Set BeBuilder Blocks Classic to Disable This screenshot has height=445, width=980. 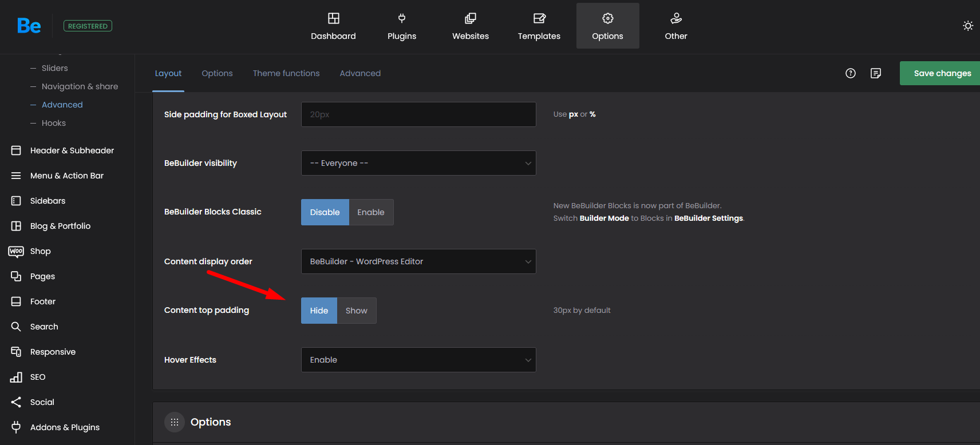tap(325, 212)
